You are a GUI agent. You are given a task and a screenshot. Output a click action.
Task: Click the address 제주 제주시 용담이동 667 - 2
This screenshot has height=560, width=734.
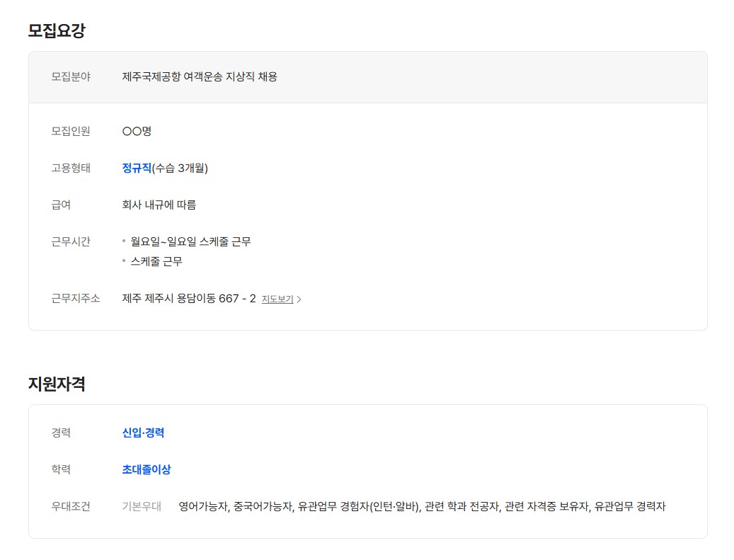189,299
